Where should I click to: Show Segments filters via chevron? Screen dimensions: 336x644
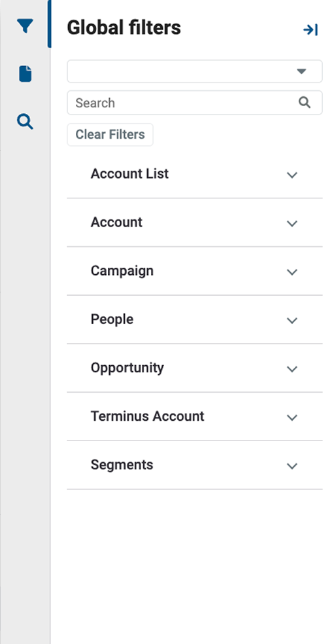point(292,466)
